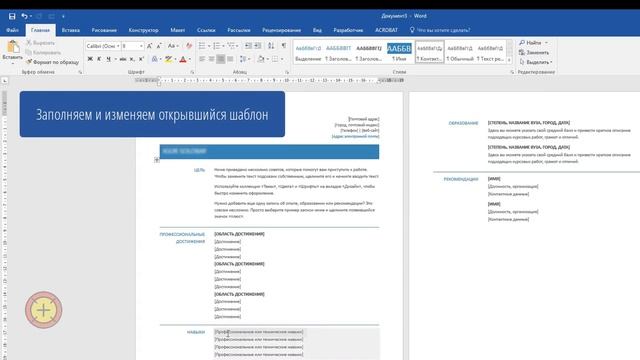Image resolution: width=640 pixels, height=360 pixels.
Task: Customize the Quick Access Toolbar
Action: coord(63,16)
